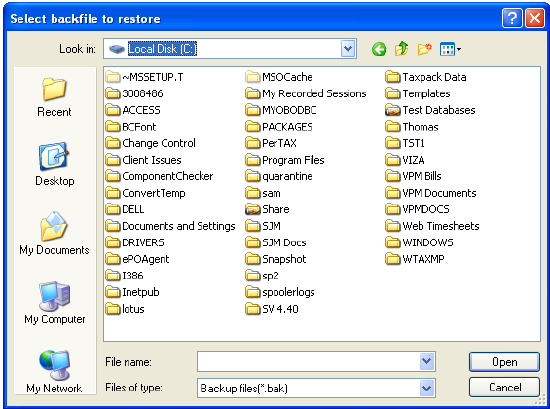Open the View menu icon

click(450, 49)
